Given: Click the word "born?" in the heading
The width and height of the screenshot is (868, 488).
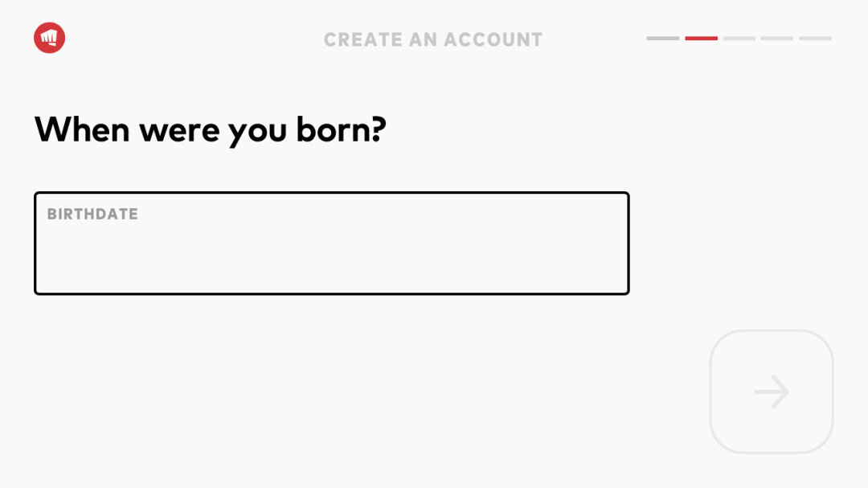Looking at the screenshot, I should [x=342, y=129].
